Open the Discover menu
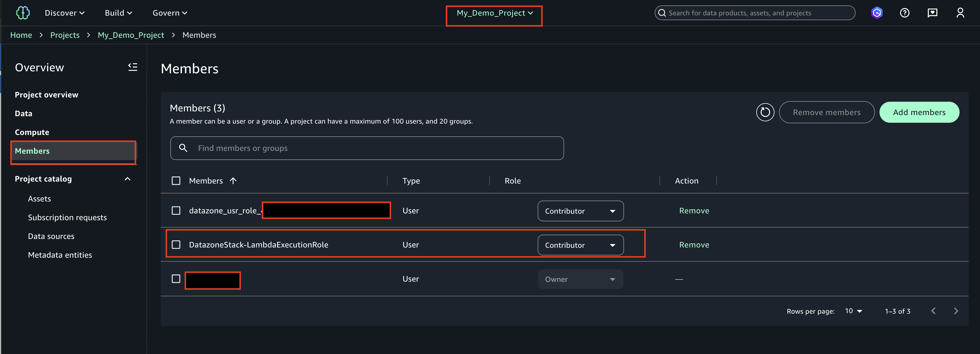 (64, 13)
